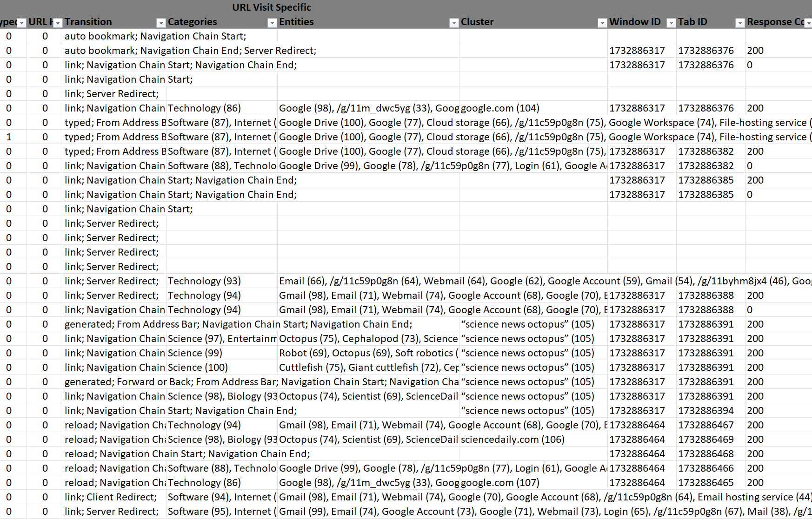
Task: Select 'Science (98), Biology' cell in the sciencedaily.com row
Action: pyautogui.click(x=222, y=440)
